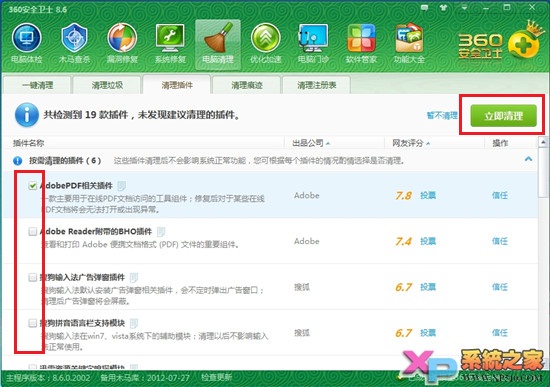Click the 插件名称 column header
The width and height of the screenshot is (550, 387).
click(x=28, y=143)
